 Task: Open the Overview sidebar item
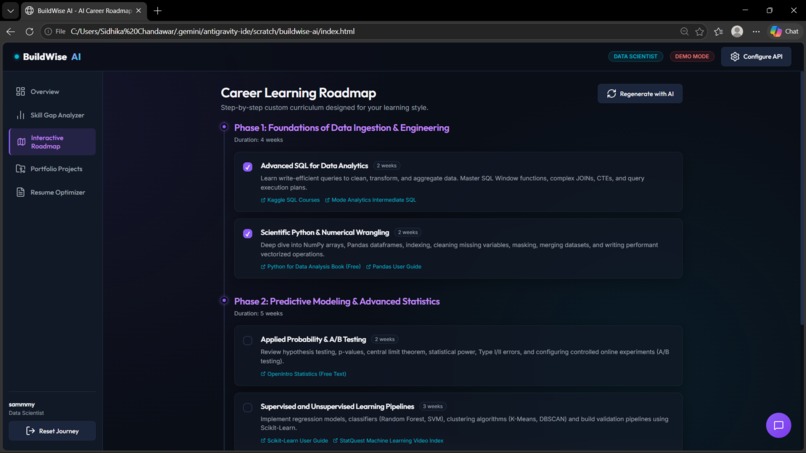coord(52,92)
